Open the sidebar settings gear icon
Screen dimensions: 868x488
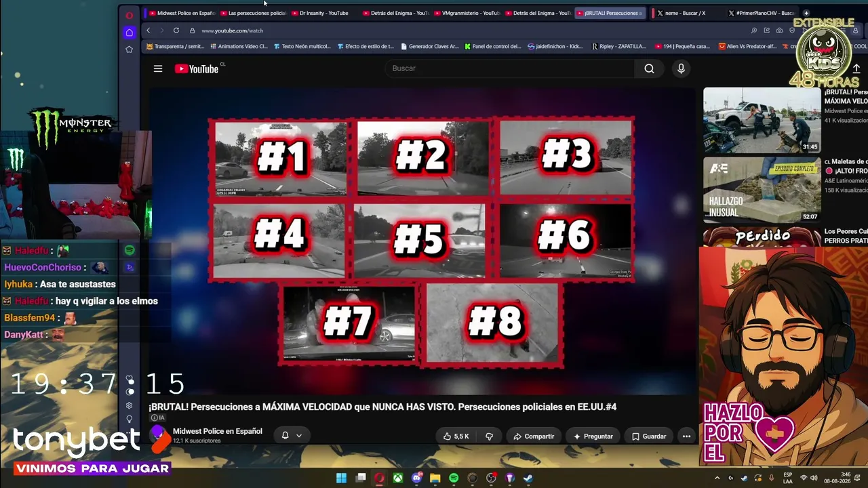click(x=130, y=405)
